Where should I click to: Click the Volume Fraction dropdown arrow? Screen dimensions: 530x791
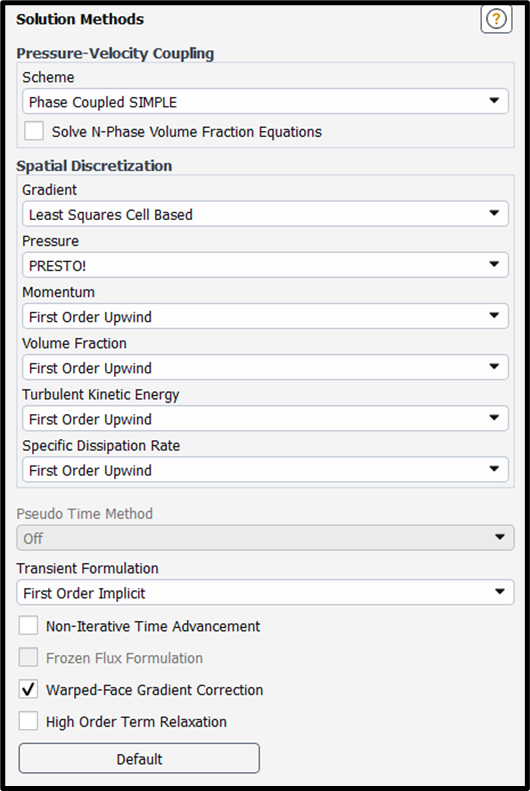[x=494, y=367]
